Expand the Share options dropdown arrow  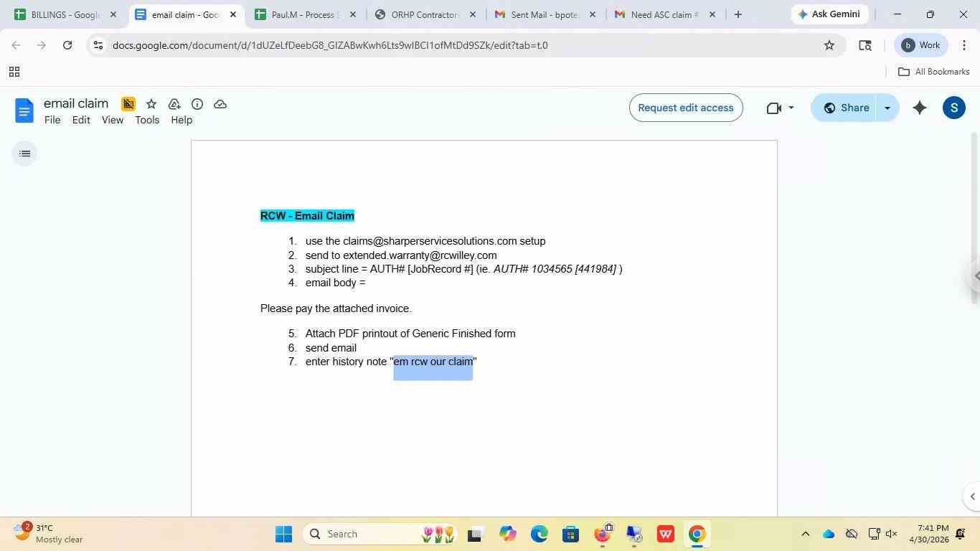(887, 108)
